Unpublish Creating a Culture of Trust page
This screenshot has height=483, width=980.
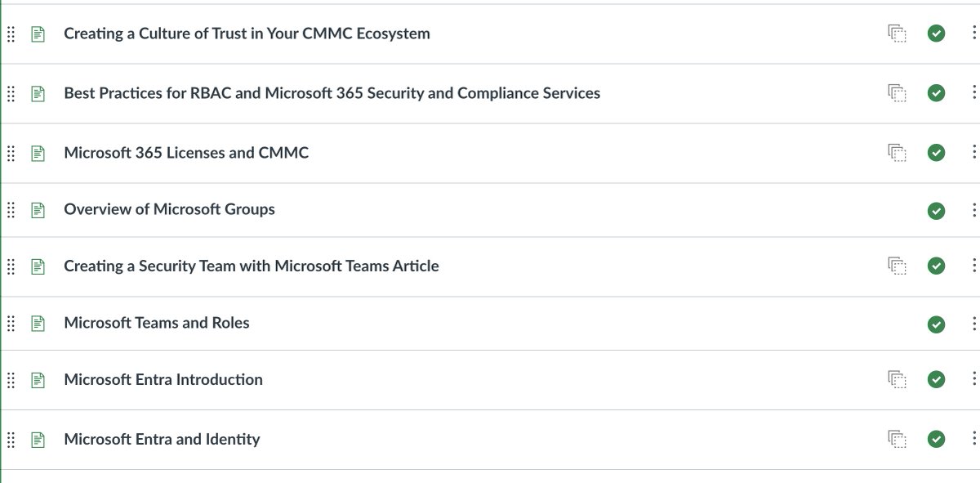pos(937,34)
